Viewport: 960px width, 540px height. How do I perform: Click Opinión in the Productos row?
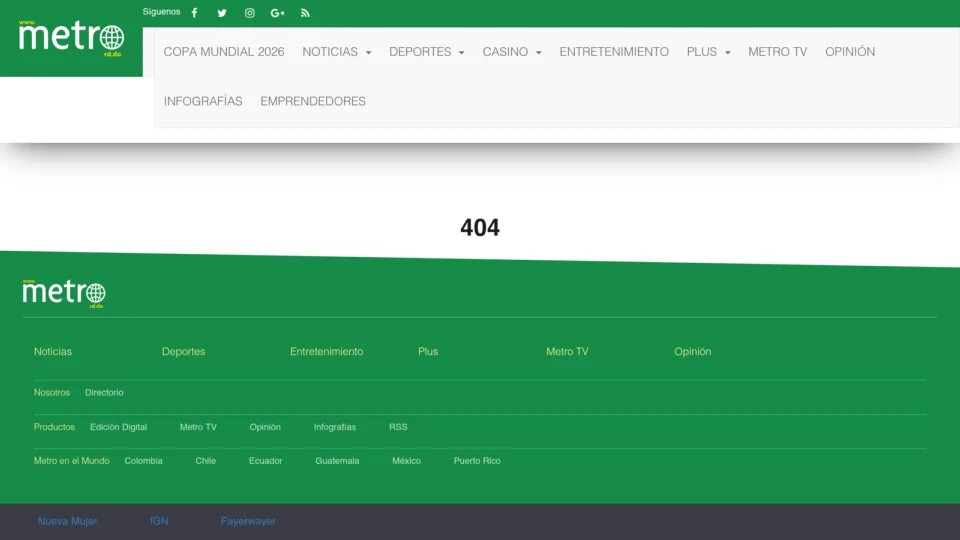coord(265,427)
